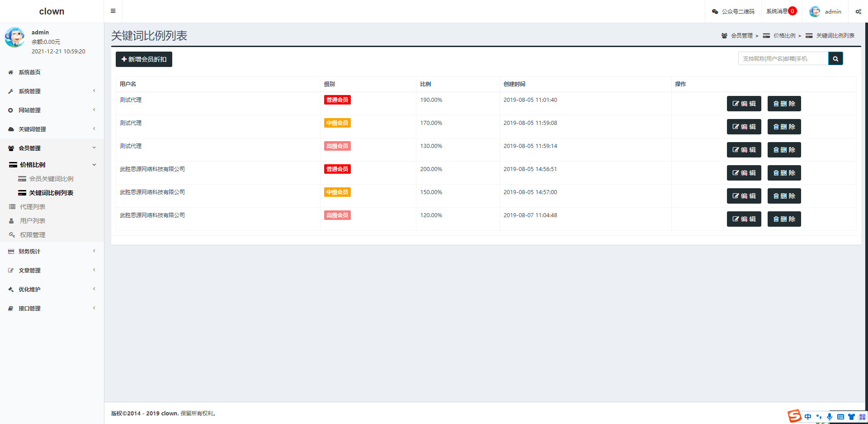Click the large sidebar profile avatar
Screen dimensions: 868x424
pos(15,38)
